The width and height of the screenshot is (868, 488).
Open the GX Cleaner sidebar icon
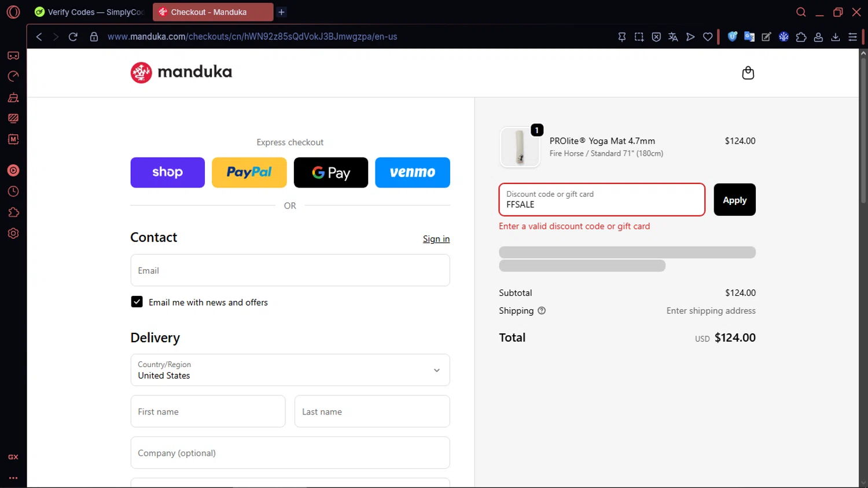pos(13,97)
